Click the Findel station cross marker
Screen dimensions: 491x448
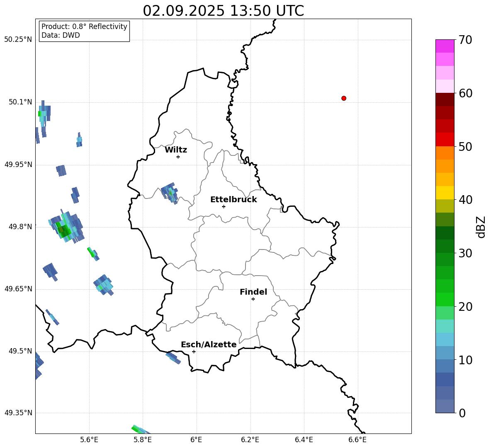point(253,299)
